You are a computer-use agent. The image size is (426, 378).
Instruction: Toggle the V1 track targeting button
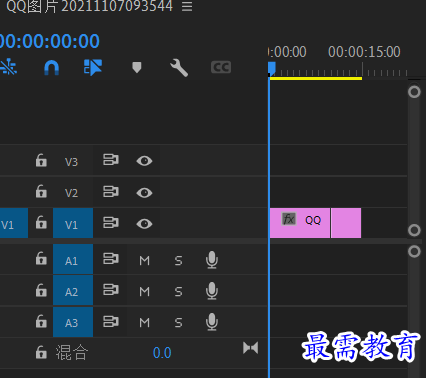(x=73, y=223)
